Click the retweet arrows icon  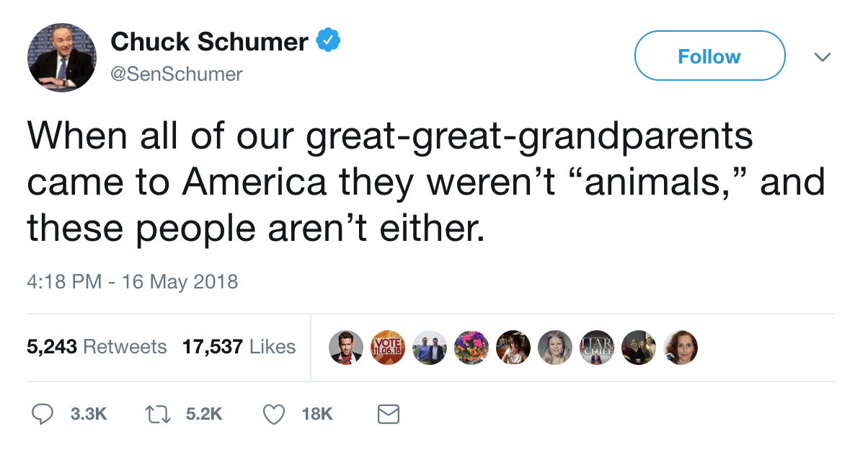click(x=156, y=414)
